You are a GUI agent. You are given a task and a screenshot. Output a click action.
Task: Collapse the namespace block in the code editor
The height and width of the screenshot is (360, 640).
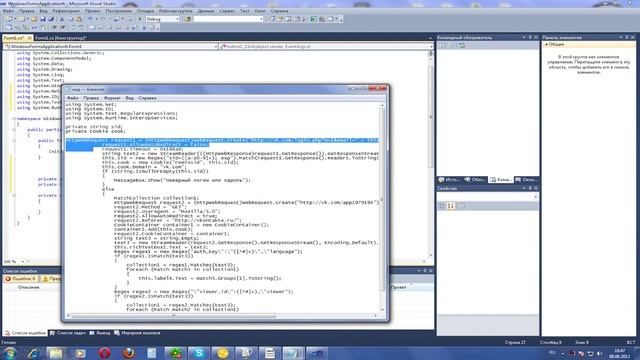point(14,119)
